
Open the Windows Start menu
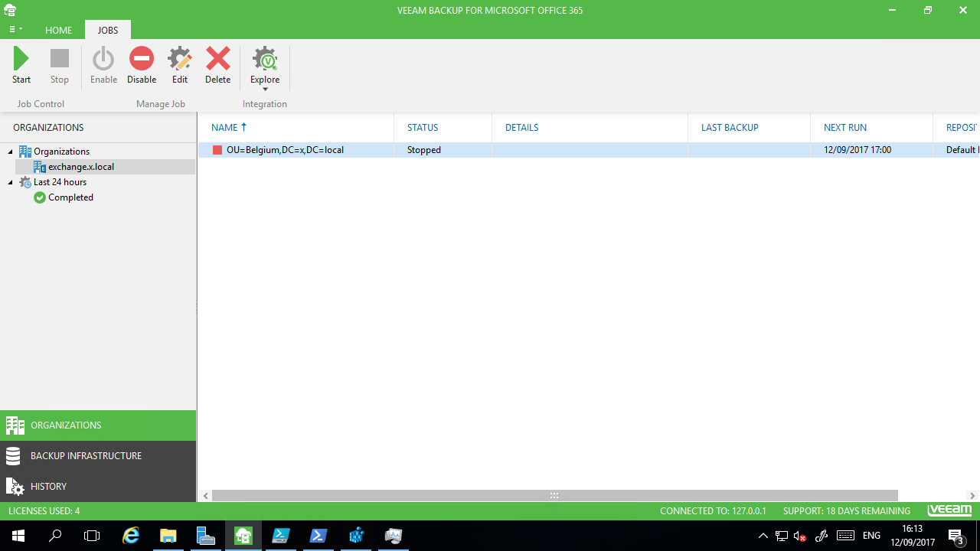pos(18,536)
